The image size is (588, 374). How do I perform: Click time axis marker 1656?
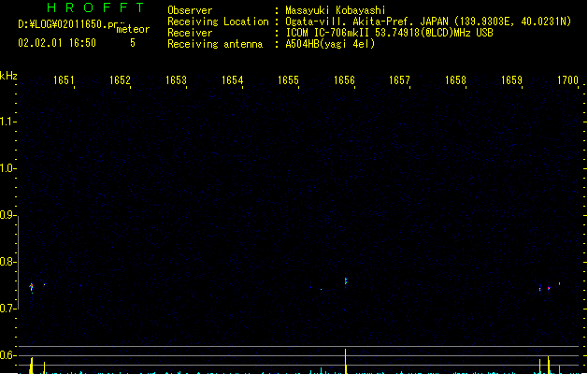point(344,80)
